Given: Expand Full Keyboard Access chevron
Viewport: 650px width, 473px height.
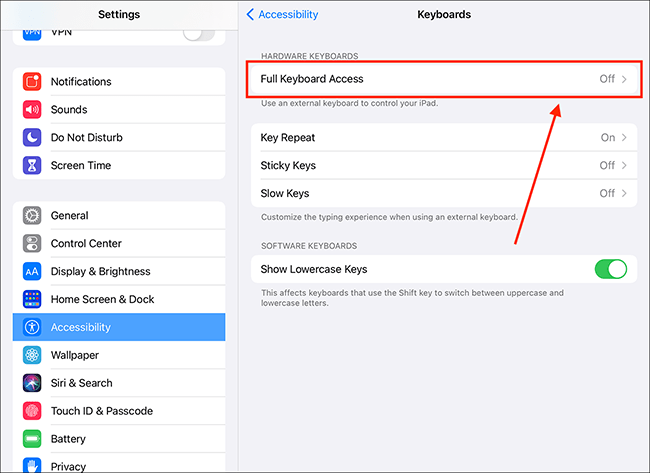Looking at the screenshot, I should [624, 79].
